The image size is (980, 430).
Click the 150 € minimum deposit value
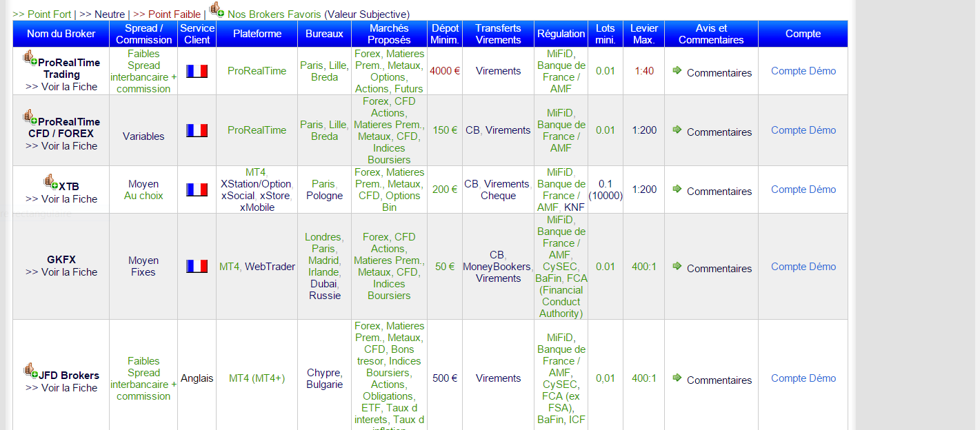tap(445, 130)
